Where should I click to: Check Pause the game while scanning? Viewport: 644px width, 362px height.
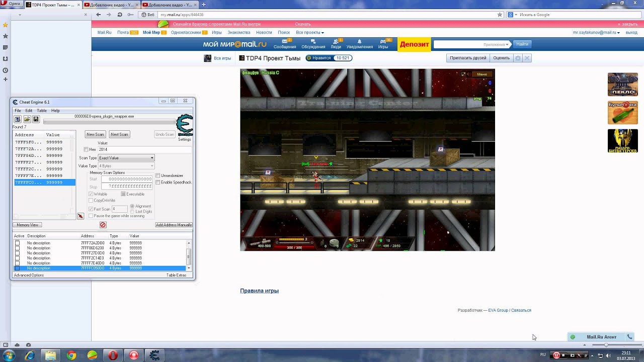pyautogui.click(x=91, y=216)
